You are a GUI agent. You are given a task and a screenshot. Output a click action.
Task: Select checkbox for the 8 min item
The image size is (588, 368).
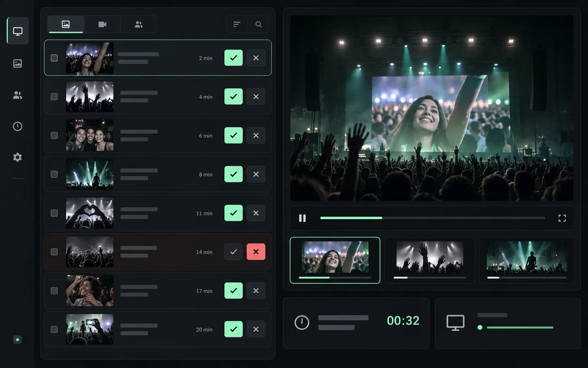[54, 174]
